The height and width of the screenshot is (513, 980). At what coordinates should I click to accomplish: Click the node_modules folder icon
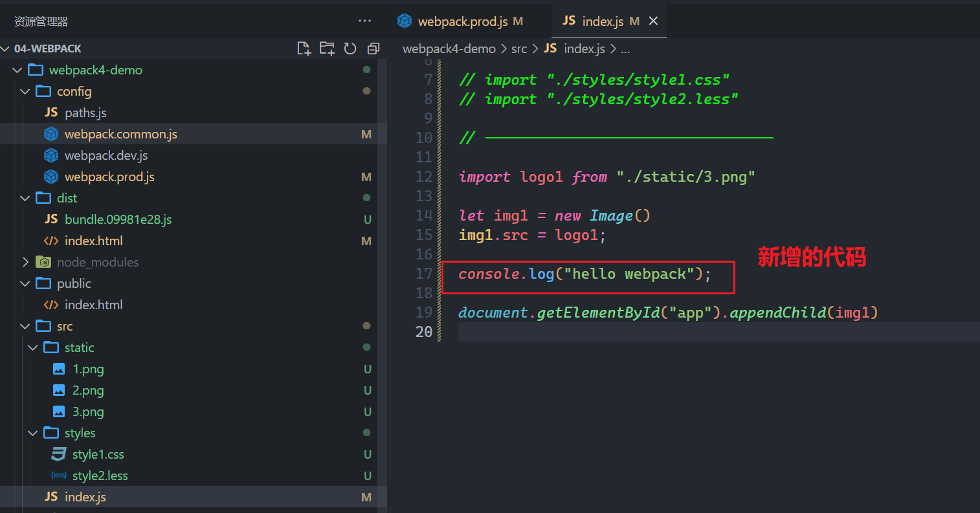coord(43,262)
